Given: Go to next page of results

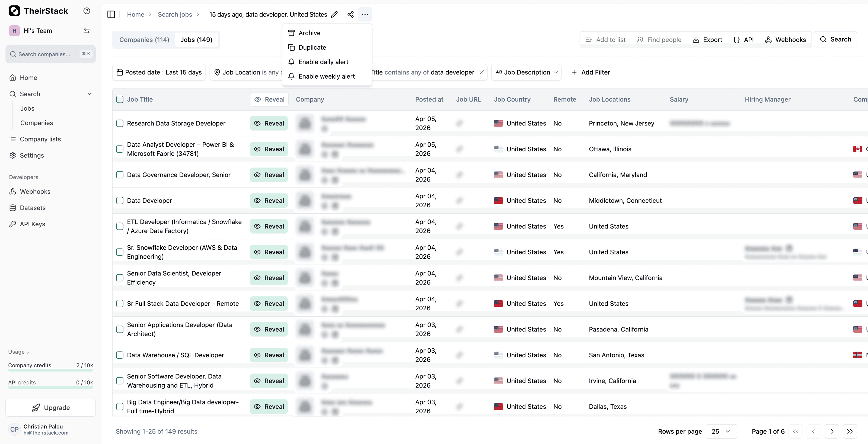Looking at the screenshot, I should point(832,431).
